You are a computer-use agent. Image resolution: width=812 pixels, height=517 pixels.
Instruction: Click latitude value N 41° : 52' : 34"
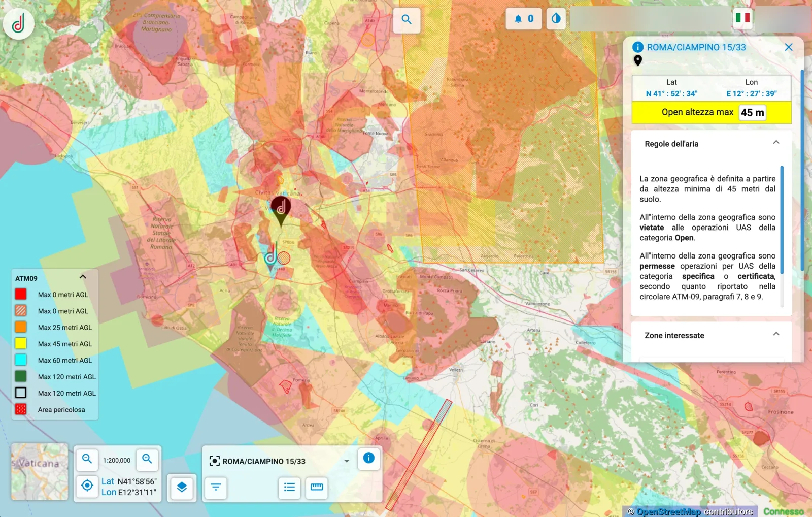671,93
